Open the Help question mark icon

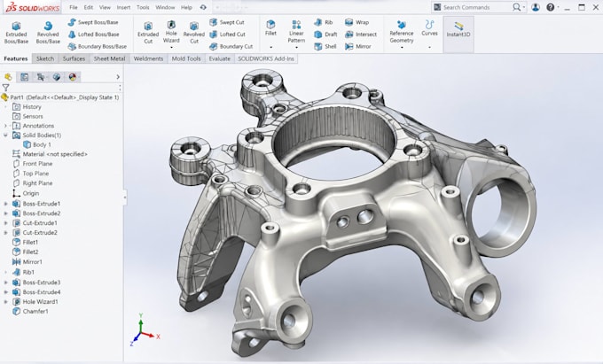551,7
